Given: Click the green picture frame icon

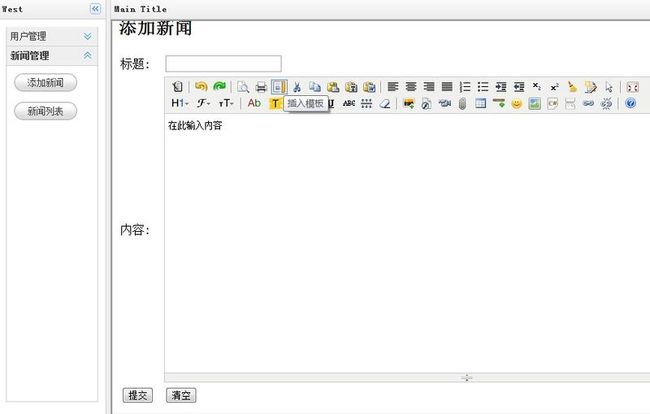Looking at the screenshot, I should point(535,104).
